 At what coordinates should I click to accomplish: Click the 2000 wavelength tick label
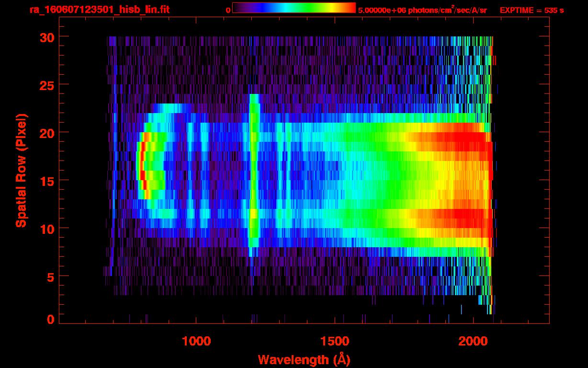pos(473,341)
